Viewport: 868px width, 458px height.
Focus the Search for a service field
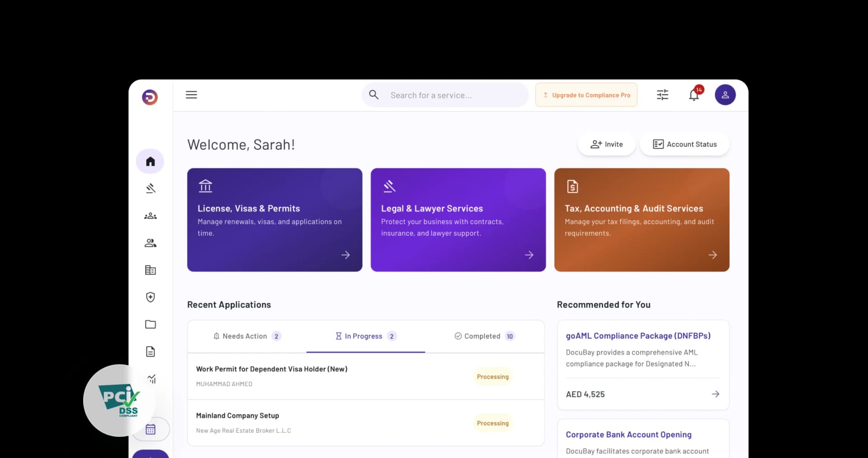[445, 95]
